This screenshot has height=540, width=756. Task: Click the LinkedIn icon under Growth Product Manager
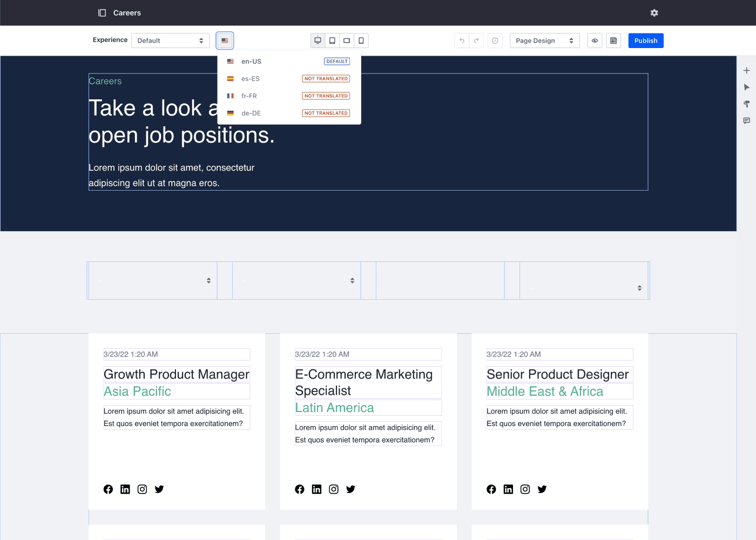pos(125,489)
